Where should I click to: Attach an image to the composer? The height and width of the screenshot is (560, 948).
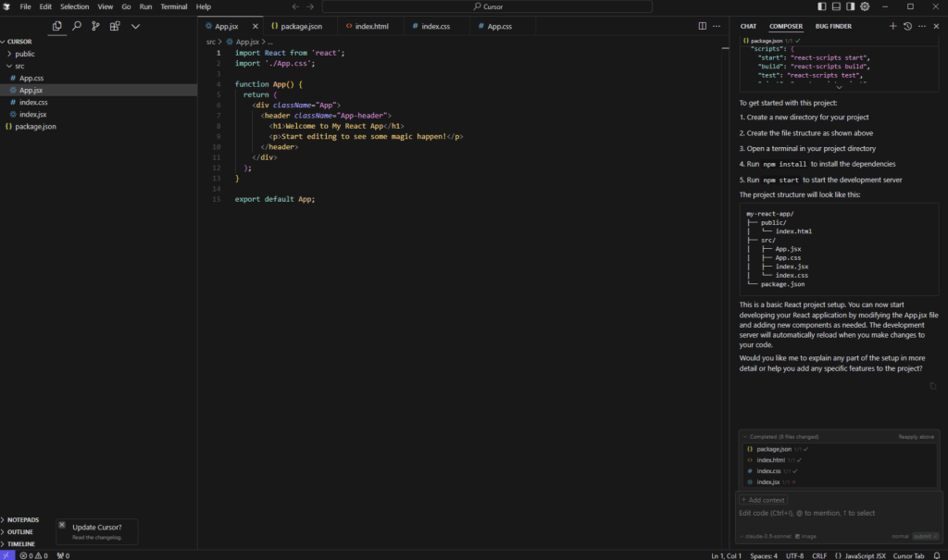tap(805, 537)
